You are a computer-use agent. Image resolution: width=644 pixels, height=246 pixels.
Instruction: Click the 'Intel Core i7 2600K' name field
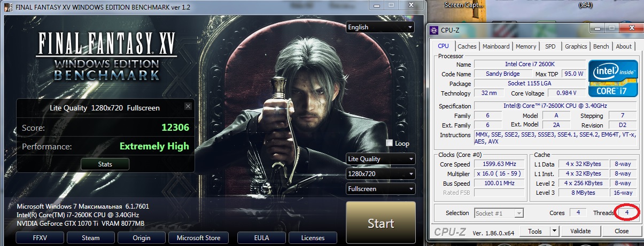click(529, 64)
